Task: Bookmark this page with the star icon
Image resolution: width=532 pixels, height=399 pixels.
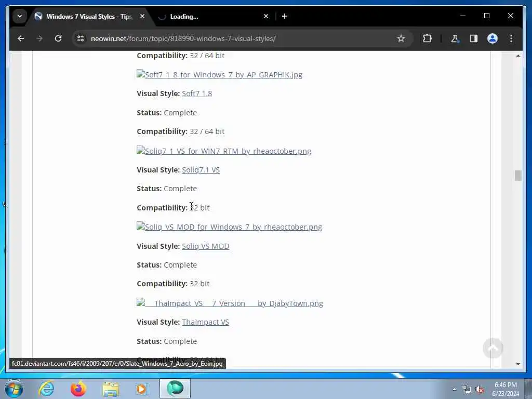Action: tap(401, 38)
